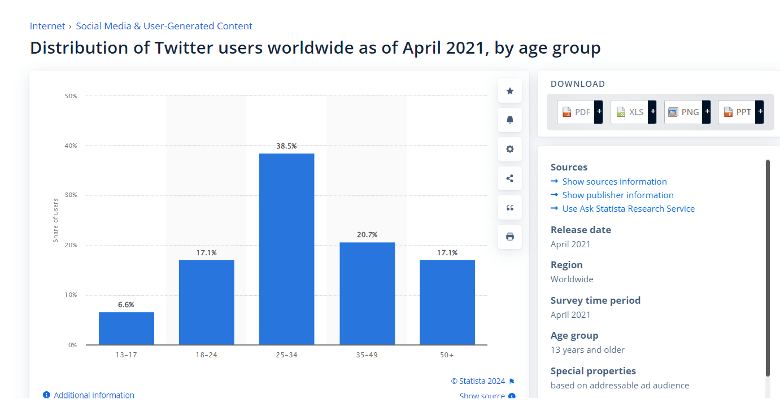Click the sidebar vertical scrollbar
Image resolution: width=780 pixels, height=400 pixels.
[768, 269]
